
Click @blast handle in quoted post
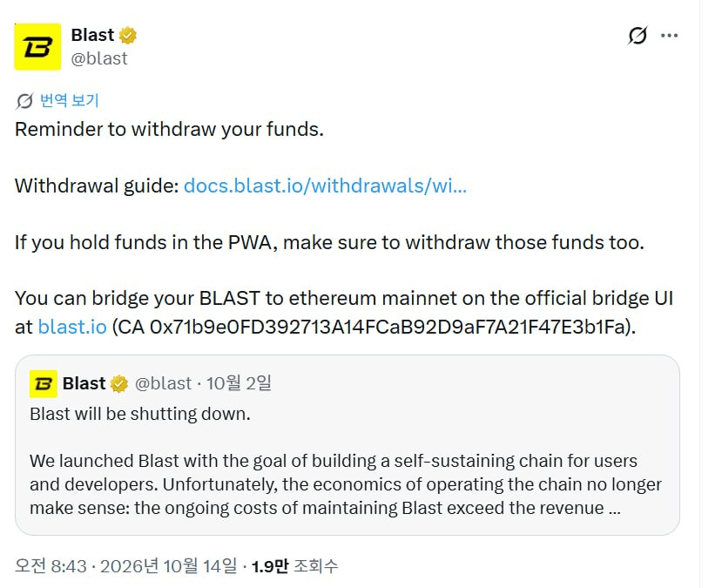point(163,383)
